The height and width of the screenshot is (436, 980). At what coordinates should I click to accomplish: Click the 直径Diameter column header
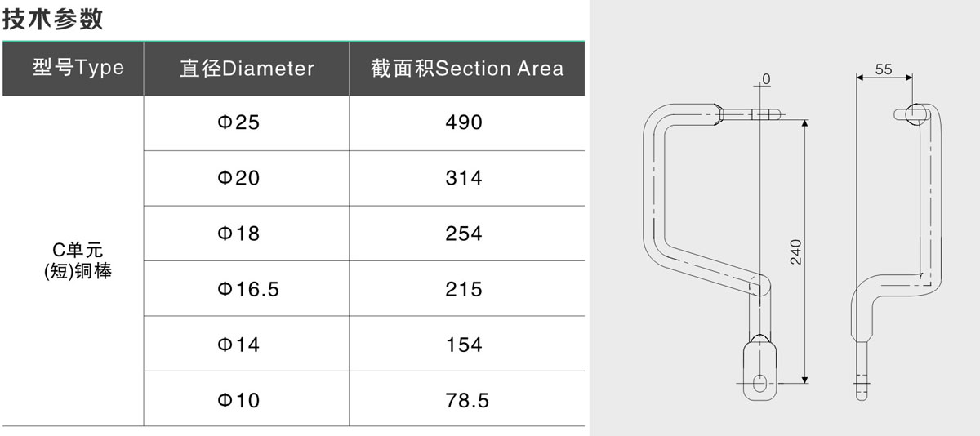(x=247, y=69)
